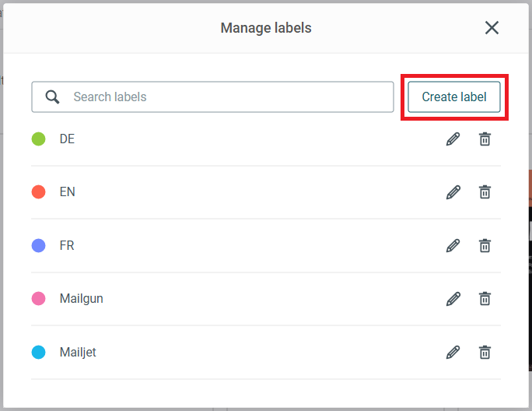Screen dimensions: 532x411
Task: Close the Manage labels dialog
Action: 492,28
